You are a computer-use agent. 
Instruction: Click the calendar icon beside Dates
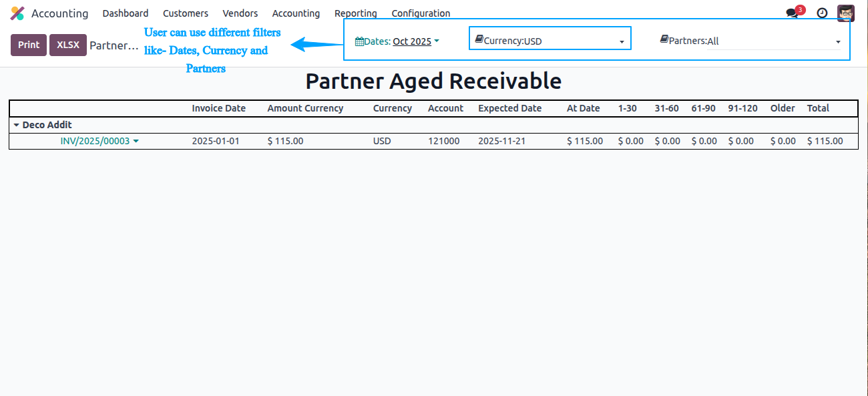click(x=359, y=41)
